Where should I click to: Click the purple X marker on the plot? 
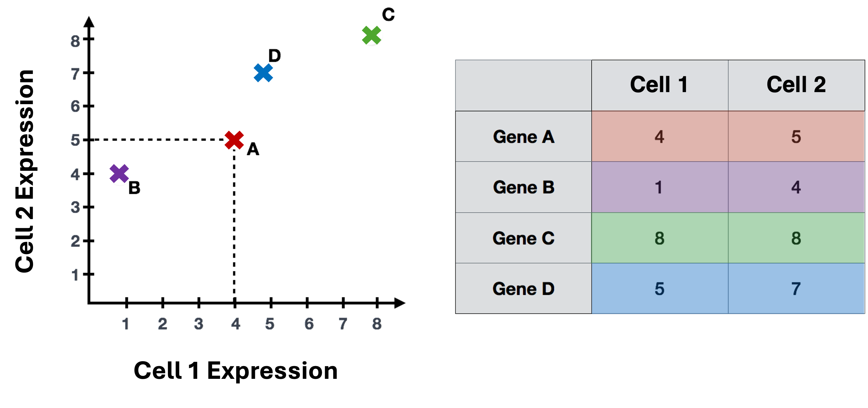(120, 175)
